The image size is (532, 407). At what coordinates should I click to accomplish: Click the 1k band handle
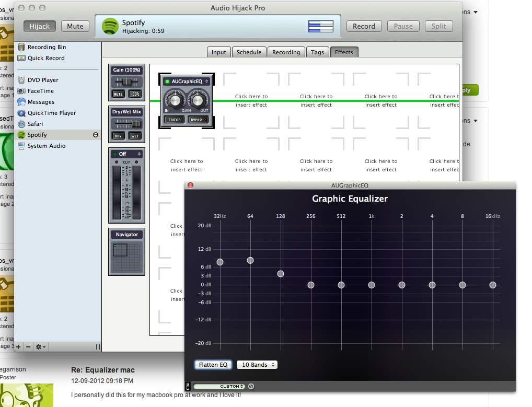point(372,285)
